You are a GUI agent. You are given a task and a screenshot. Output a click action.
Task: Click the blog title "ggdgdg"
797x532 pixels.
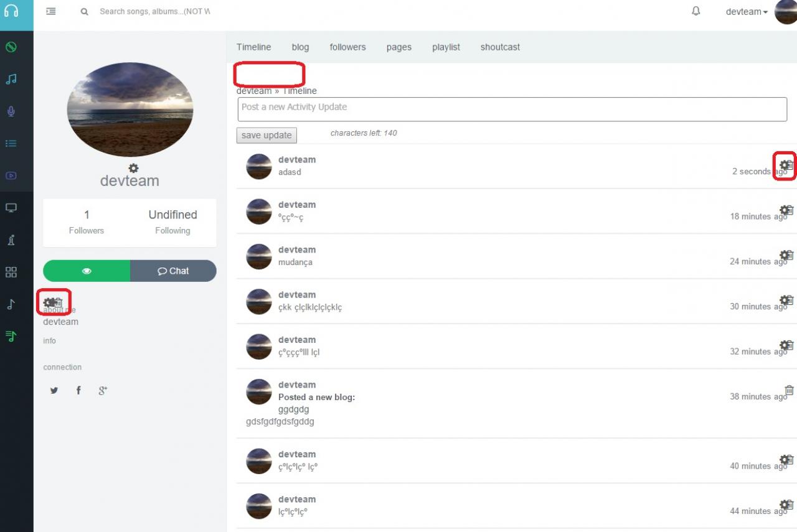point(293,409)
